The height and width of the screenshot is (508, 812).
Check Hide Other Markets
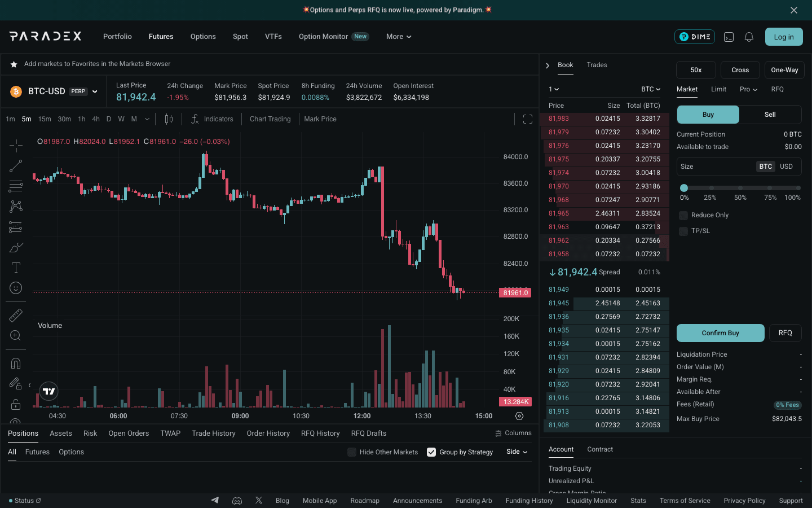click(x=352, y=452)
